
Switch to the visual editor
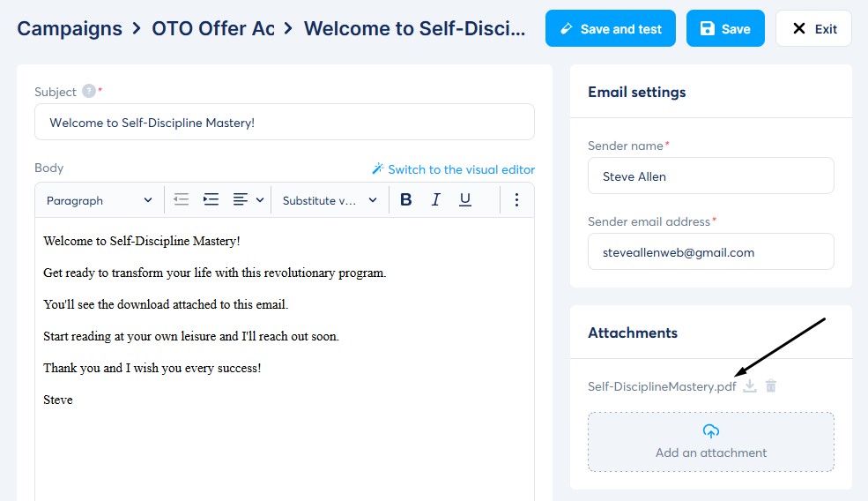tap(453, 169)
